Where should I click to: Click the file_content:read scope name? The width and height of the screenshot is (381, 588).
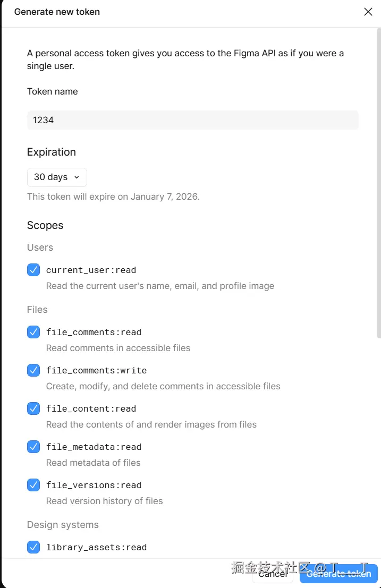pos(91,408)
